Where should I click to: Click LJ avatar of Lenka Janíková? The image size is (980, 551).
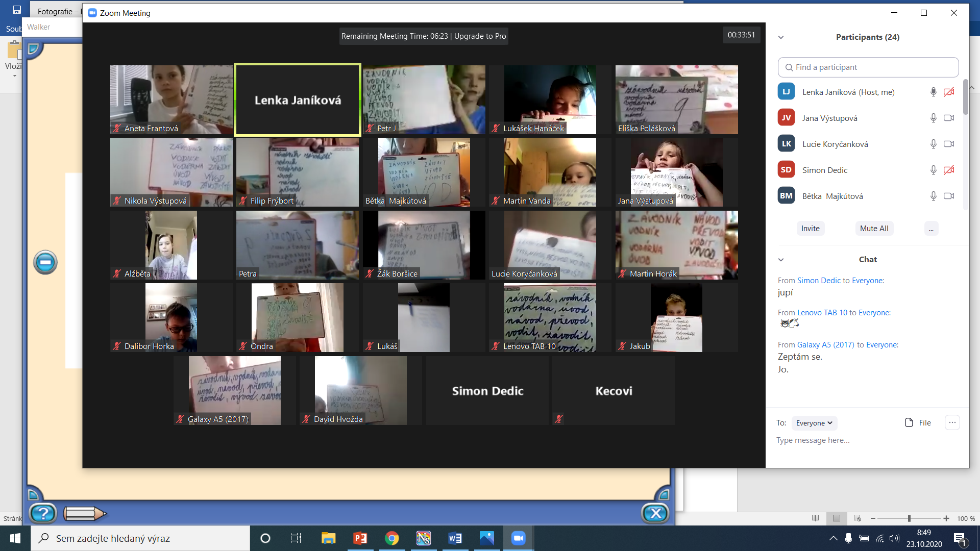point(786,92)
